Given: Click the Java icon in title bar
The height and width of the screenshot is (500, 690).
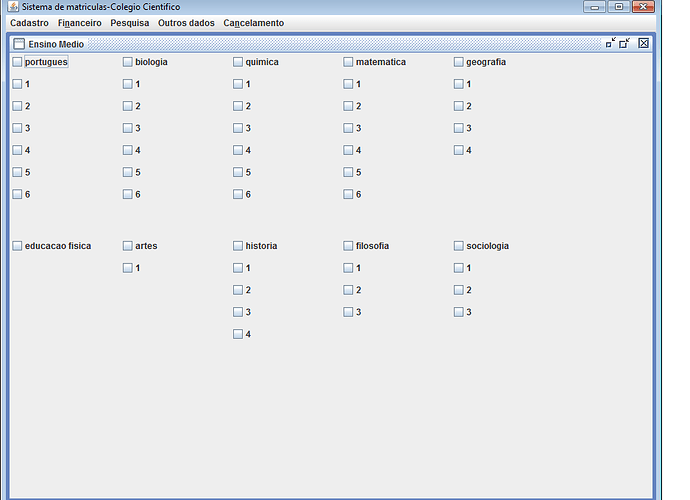Looking at the screenshot, I should pyautogui.click(x=13, y=7).
